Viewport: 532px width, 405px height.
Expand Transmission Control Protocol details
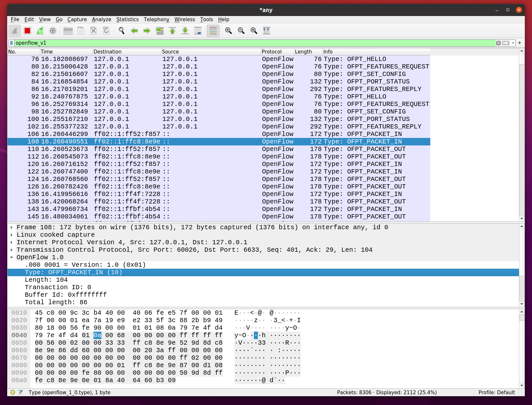click(x=12, y=250)
